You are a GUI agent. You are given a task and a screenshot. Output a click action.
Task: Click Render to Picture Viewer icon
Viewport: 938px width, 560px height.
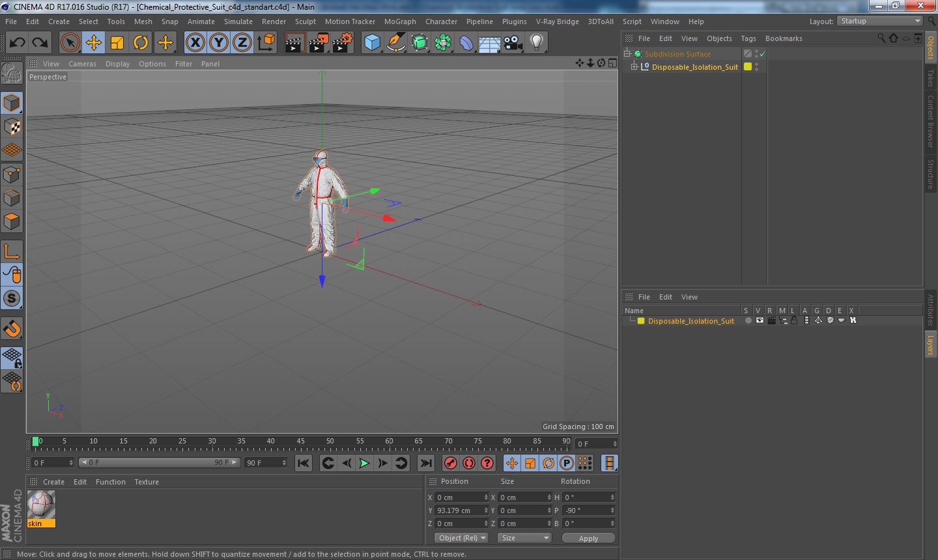tap(319, 43)
